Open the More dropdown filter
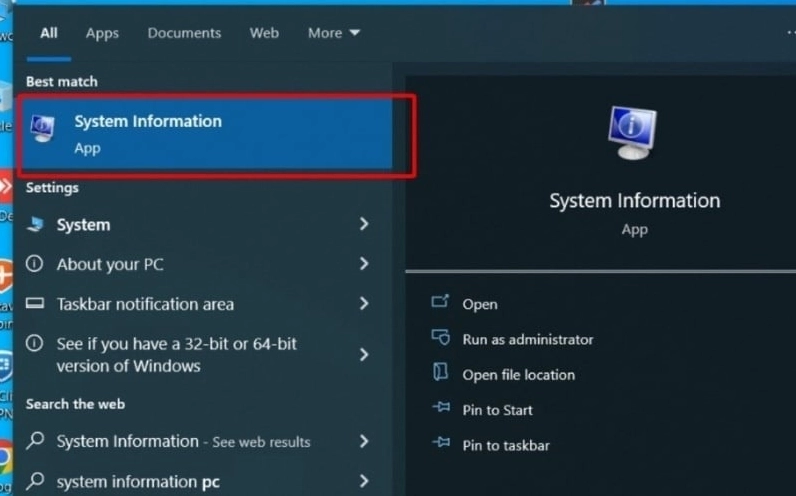 [x=334, y=33]
